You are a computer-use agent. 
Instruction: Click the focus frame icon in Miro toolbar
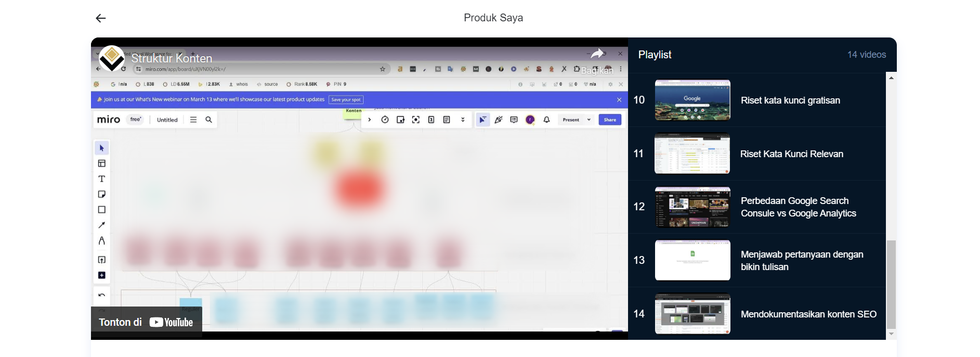pos(416,120)
